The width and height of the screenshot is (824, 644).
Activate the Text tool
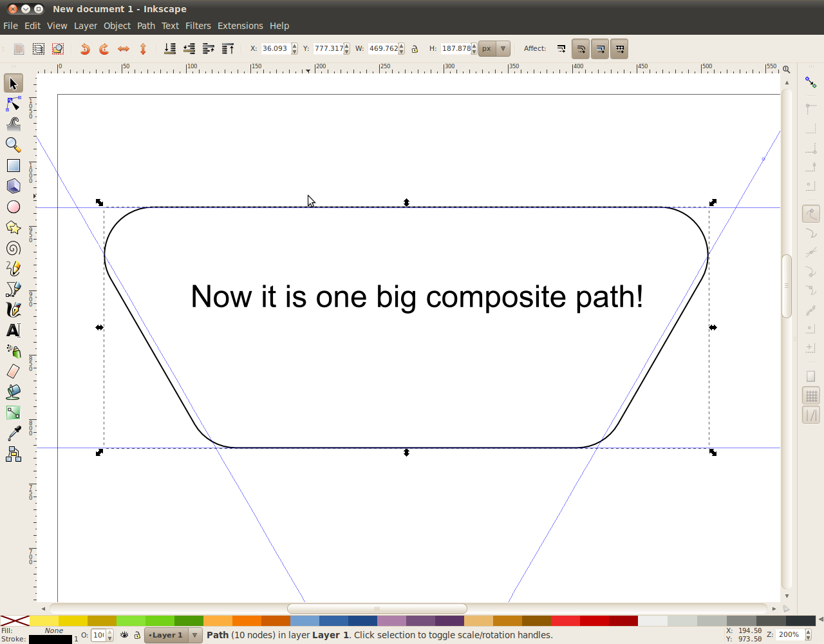click(14, 330)
